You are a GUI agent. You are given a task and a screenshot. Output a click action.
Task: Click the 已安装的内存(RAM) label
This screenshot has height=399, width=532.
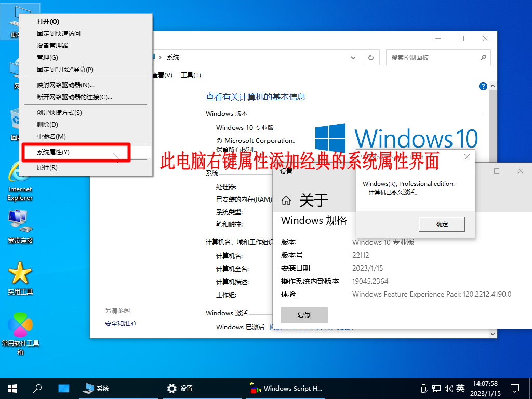click(x=244, y=199)
